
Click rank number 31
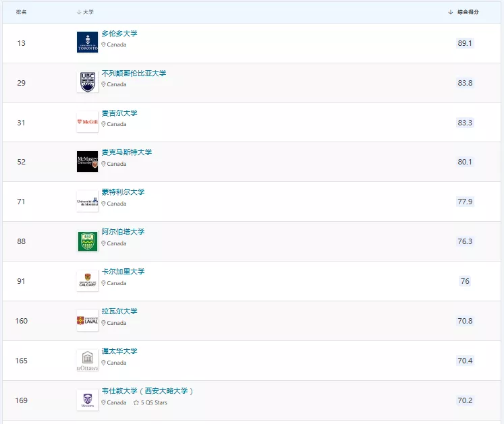pyautogui.click(x=21, y=123)
